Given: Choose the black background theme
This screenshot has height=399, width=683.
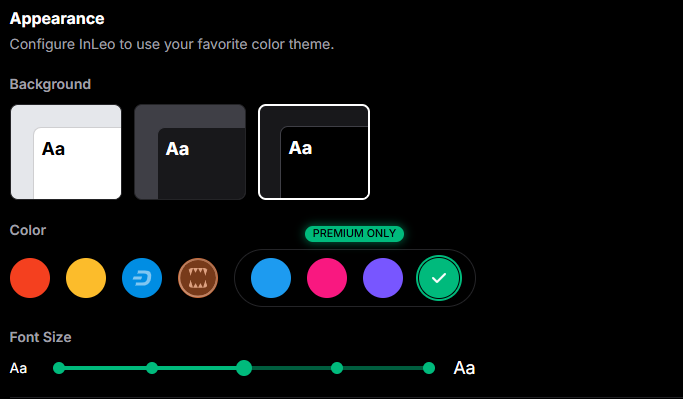Looking at the screenshot, I should point(314,152).
